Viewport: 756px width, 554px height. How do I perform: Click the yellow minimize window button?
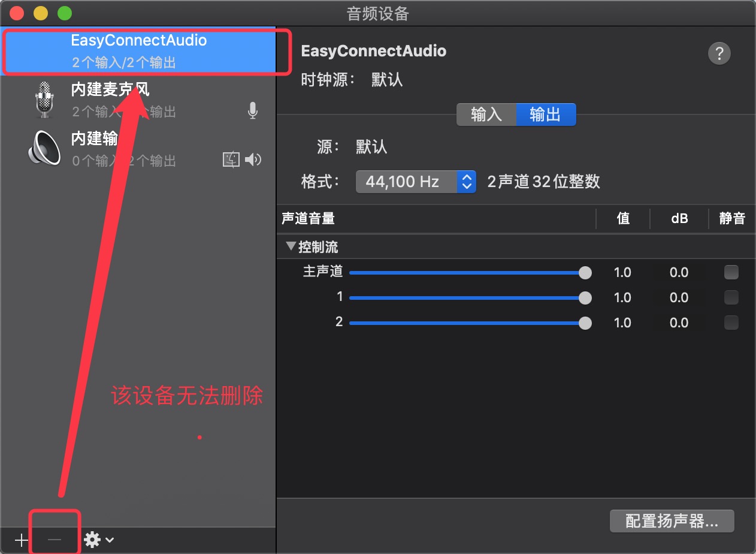pyautogui.click(x=40, y=13)
